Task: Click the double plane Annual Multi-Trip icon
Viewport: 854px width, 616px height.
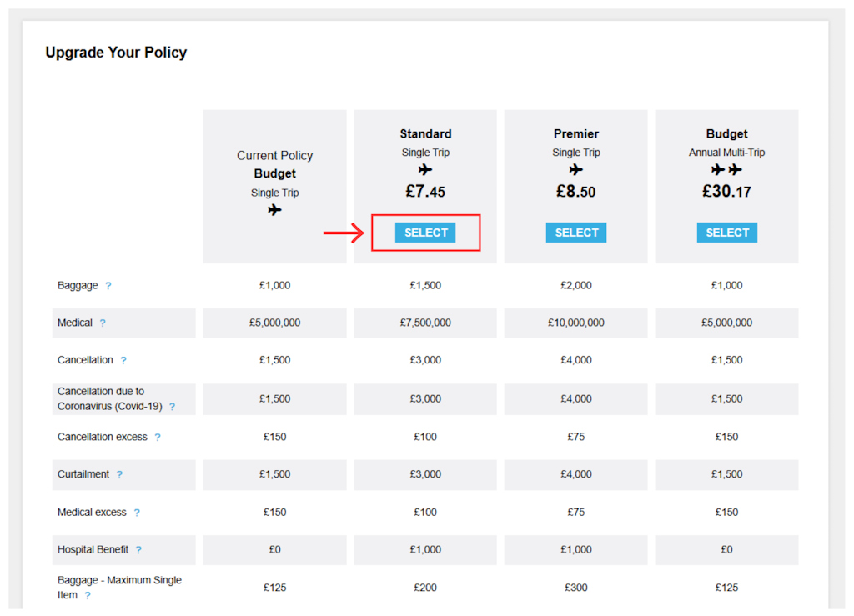Action: point(727,170)
